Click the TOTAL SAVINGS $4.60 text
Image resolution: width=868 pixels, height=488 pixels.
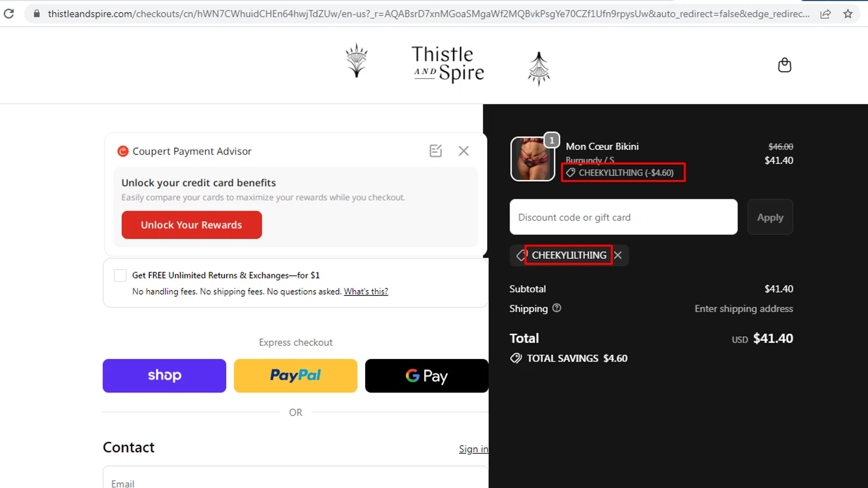(577, 358)
